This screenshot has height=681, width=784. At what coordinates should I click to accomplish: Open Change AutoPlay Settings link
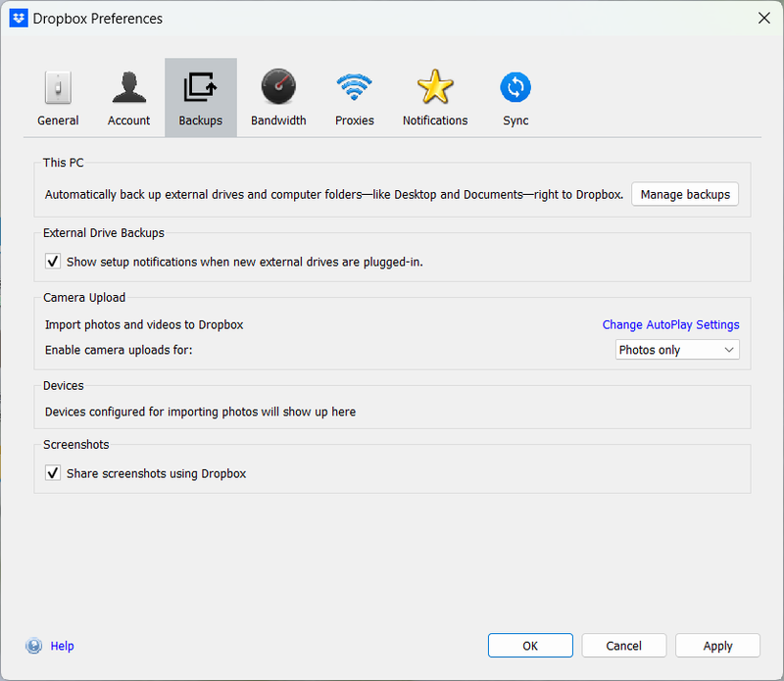(x=670, y=324)
